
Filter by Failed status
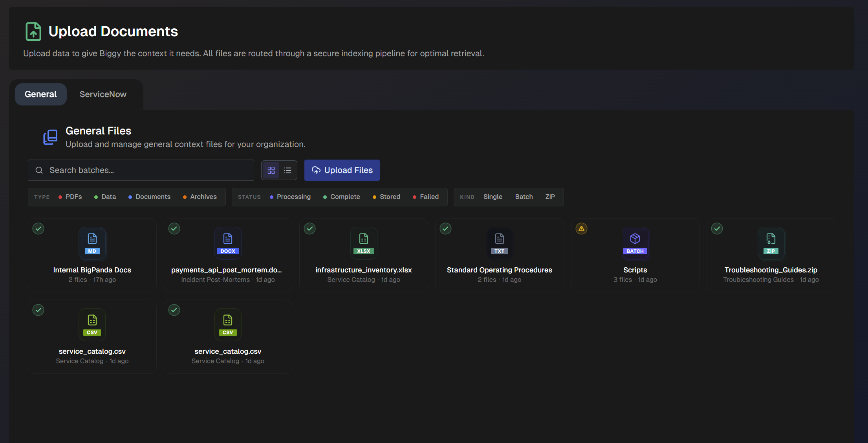pyautogui.click(x=426, y=197)
